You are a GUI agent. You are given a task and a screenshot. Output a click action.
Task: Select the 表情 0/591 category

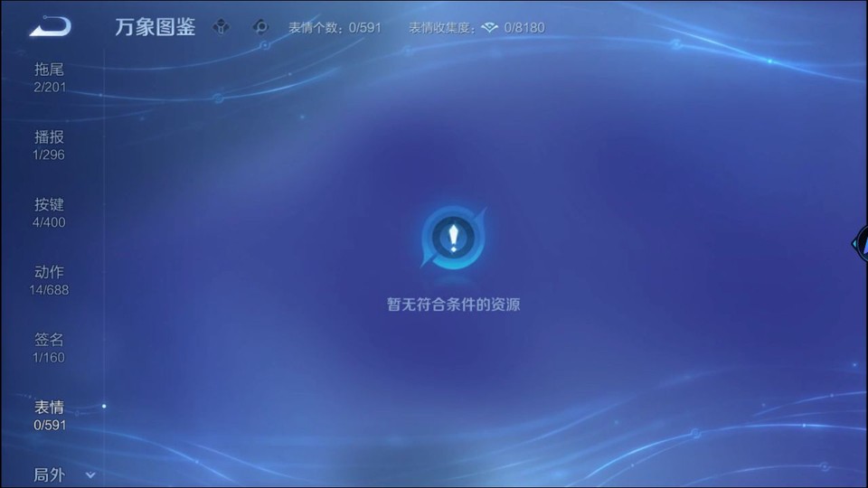point(49,416)
